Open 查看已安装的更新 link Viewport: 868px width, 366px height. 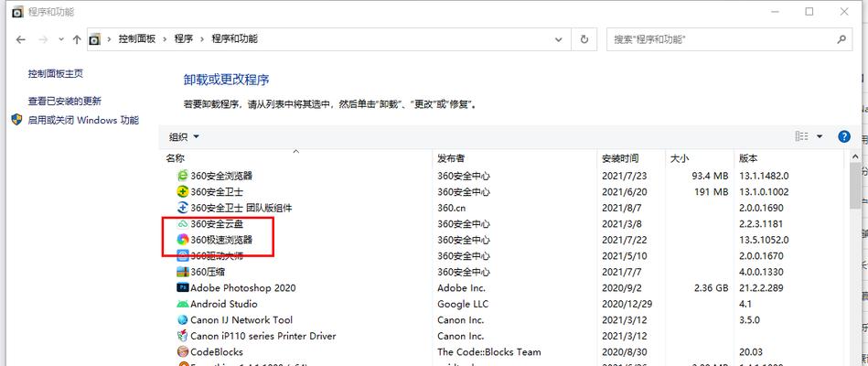coord(65,101)
